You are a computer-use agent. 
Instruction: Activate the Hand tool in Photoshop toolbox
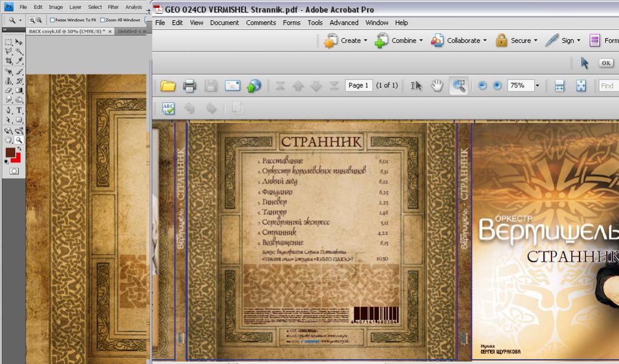click(x=8, y=140)
